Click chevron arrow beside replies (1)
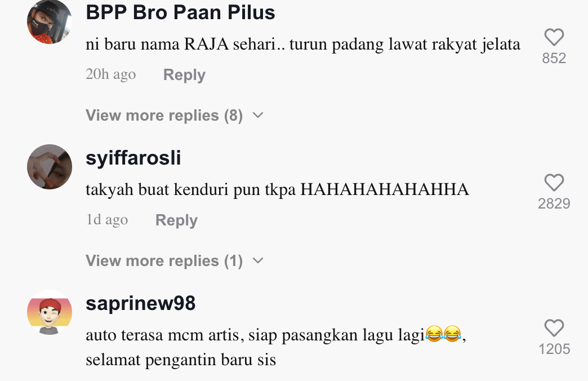This screenshot has width=588, height=381. [x=258, y=260]
